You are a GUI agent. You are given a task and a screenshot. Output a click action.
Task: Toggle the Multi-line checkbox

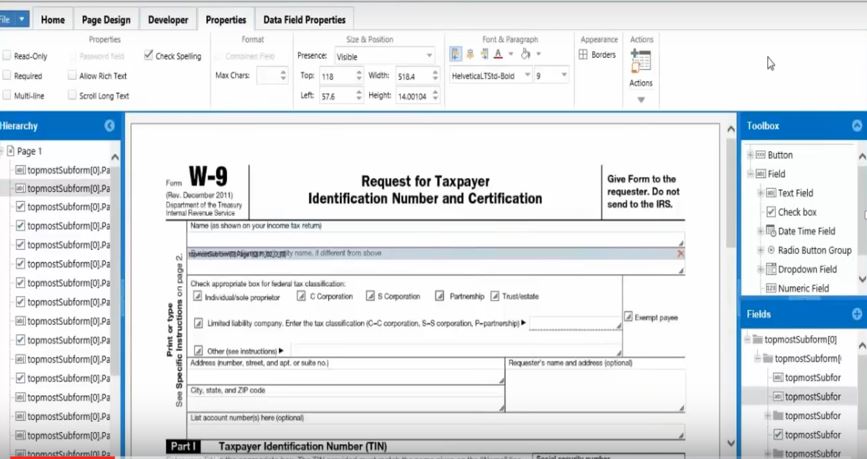(x=7, y=95)
